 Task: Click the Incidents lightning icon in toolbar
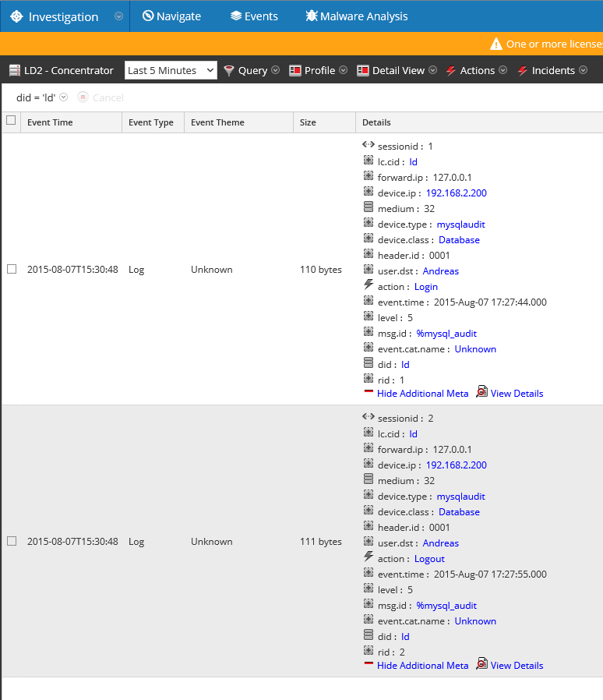click(522, 71)
